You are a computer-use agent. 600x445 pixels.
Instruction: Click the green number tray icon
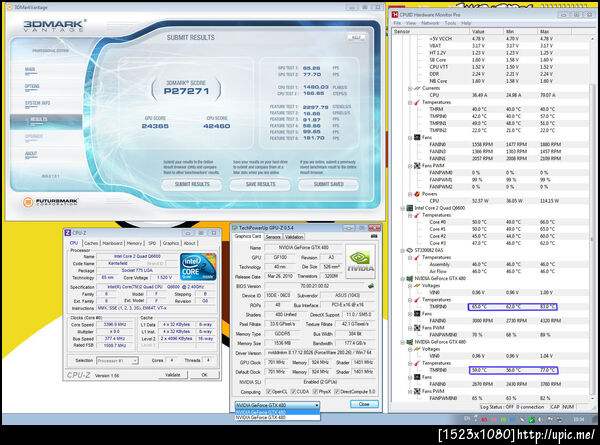click(x=503, y=420)
